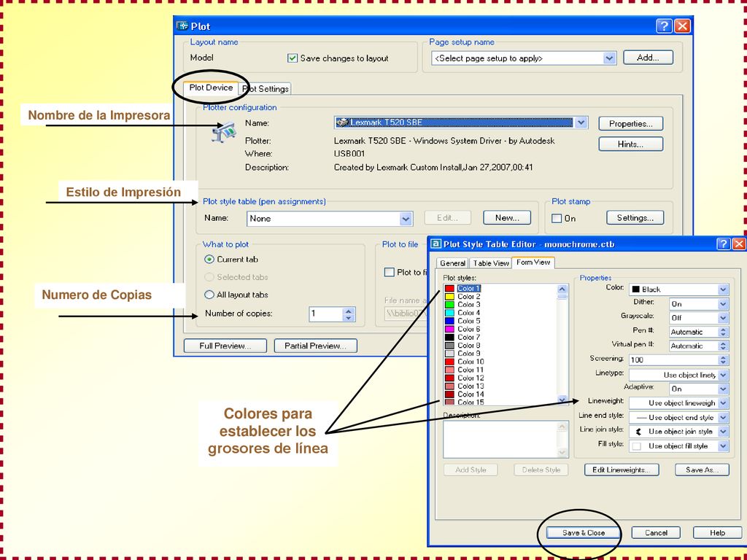Click the Add... page setup button
Image resolution: width=747 pixels, height=560 pixels.
(648, 58)
